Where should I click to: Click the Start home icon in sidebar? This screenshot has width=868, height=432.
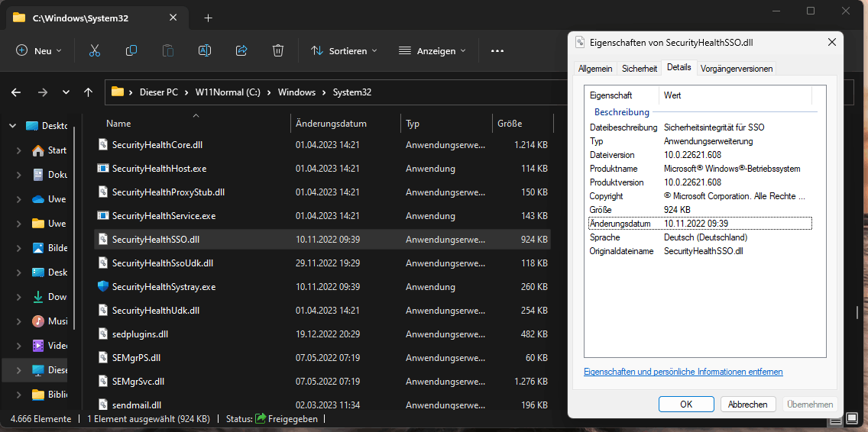[x=37, y=150]
